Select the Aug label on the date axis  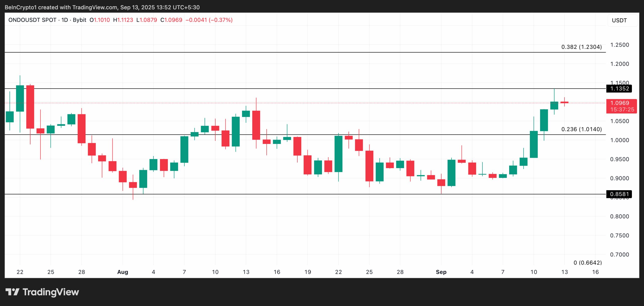pos(123,272)
